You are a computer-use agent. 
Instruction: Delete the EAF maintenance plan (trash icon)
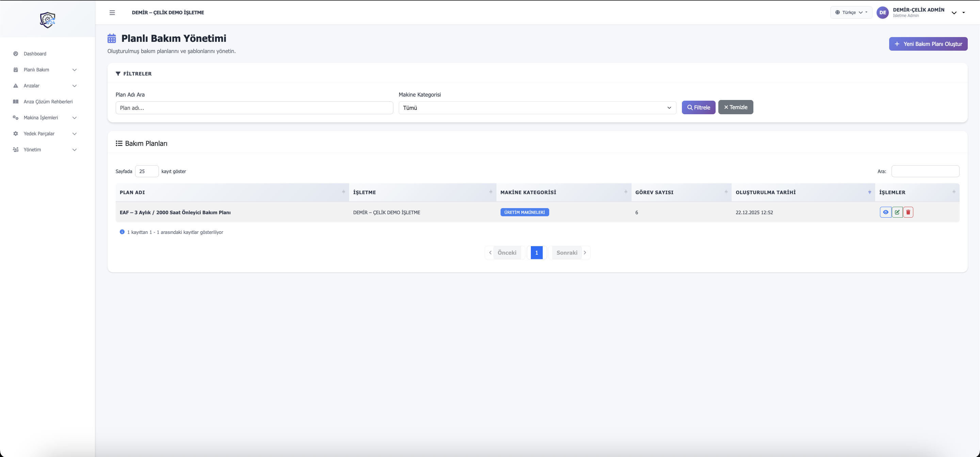tap(908, 212)
